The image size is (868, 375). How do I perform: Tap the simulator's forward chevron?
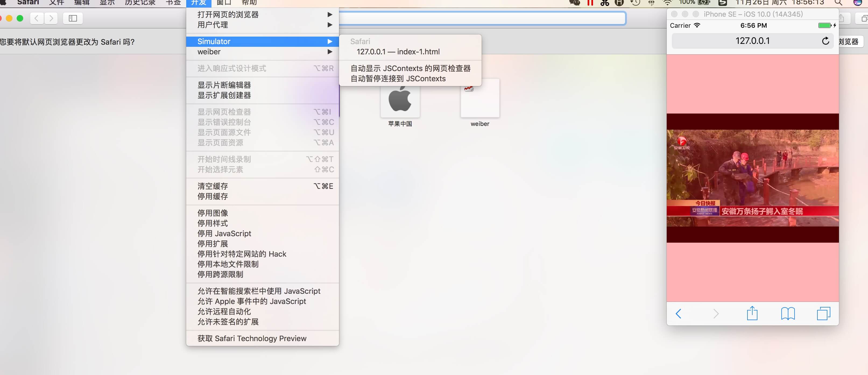click(x=716, y=313)
